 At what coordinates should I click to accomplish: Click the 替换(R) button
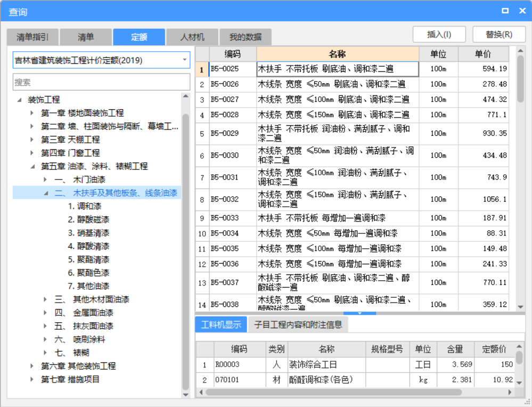coord(498,34)
